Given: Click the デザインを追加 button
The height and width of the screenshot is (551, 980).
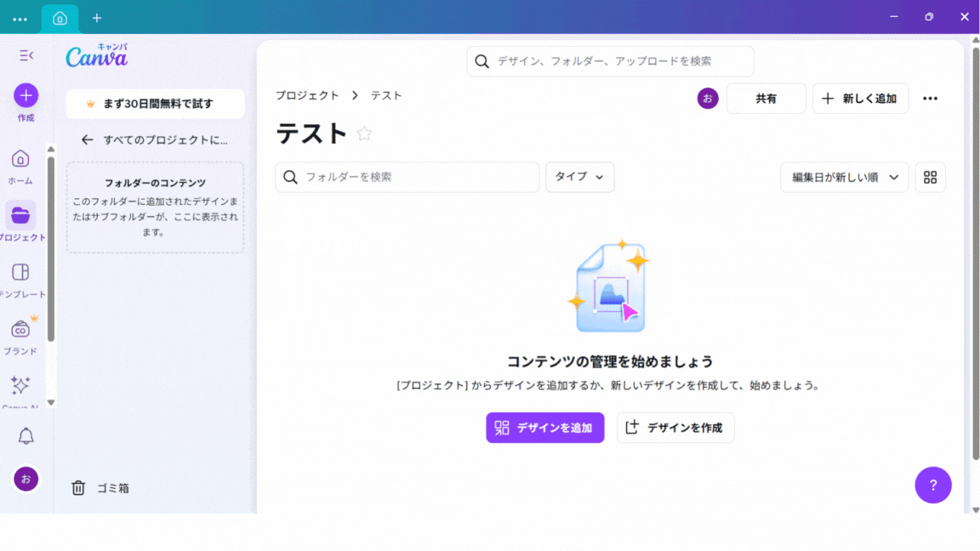Looking at the screenshot, I should [x=544, y=428].
